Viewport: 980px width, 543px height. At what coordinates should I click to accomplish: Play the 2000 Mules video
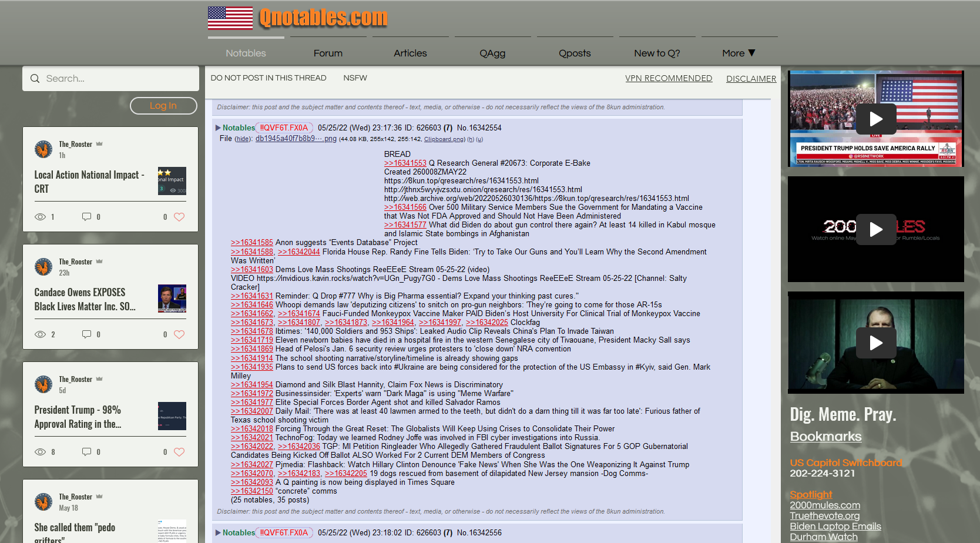(x=876, y=229)
